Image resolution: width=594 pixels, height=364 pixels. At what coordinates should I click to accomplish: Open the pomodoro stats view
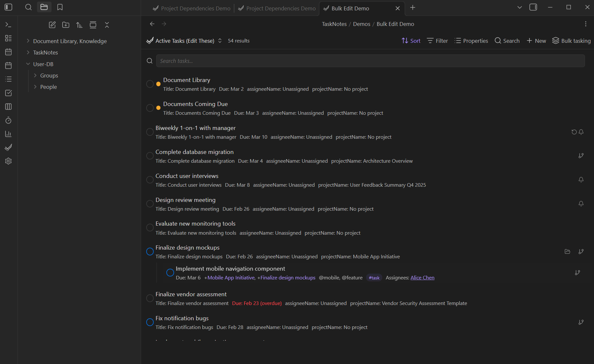coord(8,134)
